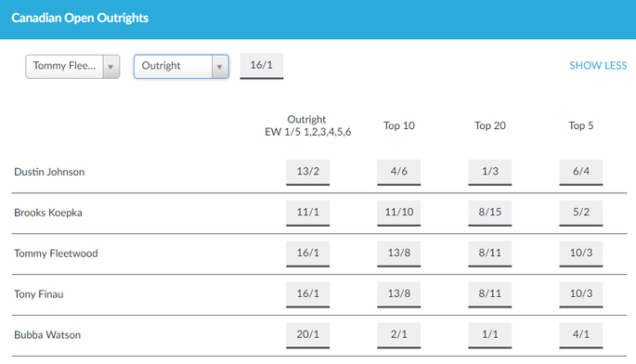
Task: Click the Brooks Koepka player name
Action: coord(48,213)
